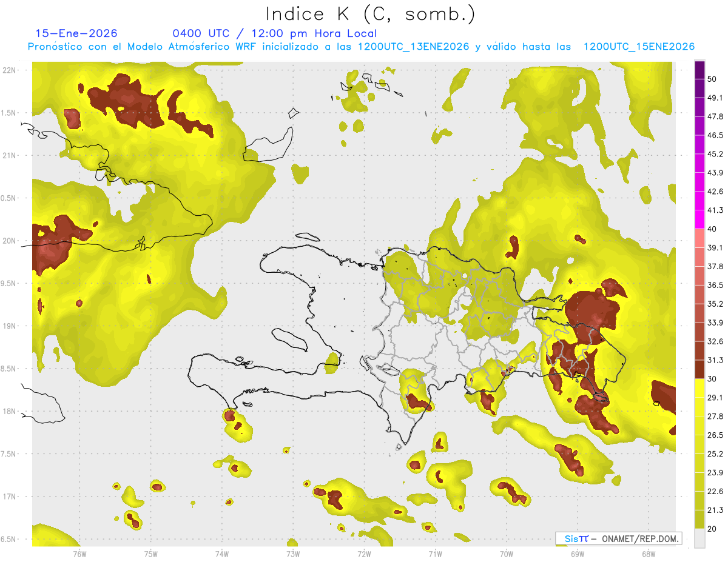Click the "50" value on the color scale

[712, 79]
